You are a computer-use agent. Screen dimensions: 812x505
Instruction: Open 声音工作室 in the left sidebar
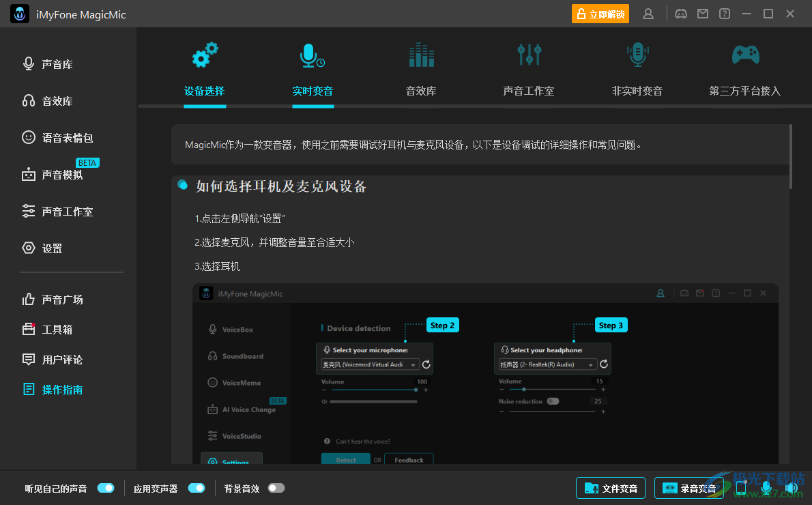point(57,212)
